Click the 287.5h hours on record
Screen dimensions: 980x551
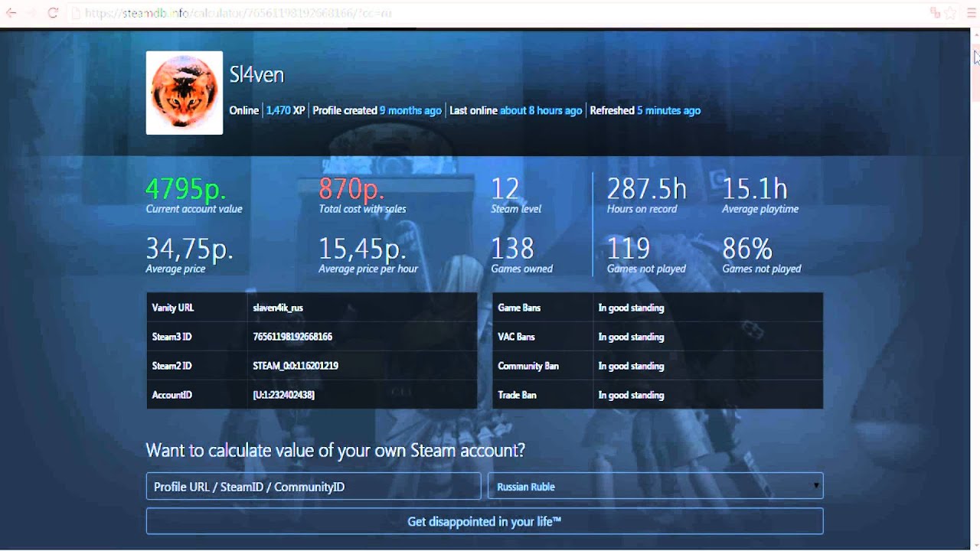click(647, 188)
